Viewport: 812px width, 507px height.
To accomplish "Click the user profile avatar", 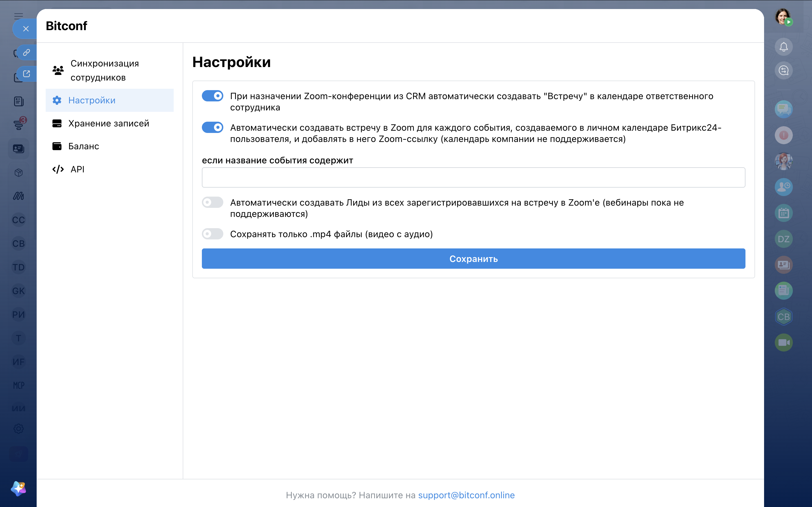I will tap(782, 17).
